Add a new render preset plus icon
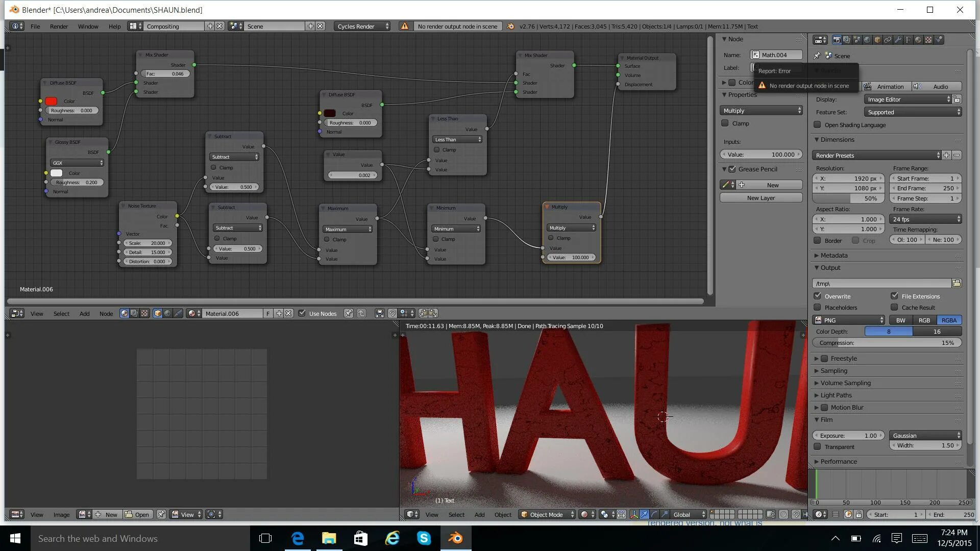The width and height of the screenshot is (980, 551). 946,155
